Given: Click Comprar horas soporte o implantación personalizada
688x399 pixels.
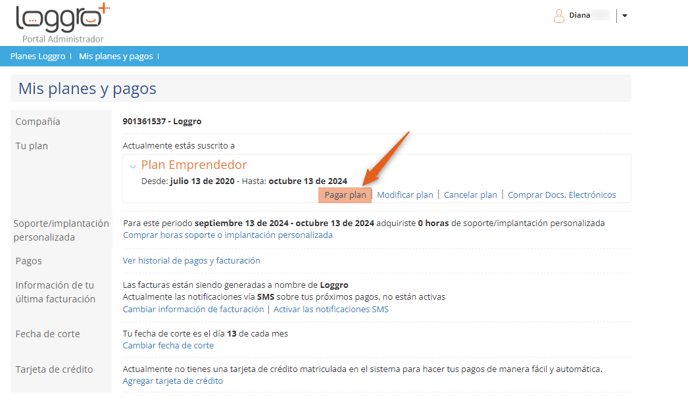Looking at the screenshot, I should [228, 235].
